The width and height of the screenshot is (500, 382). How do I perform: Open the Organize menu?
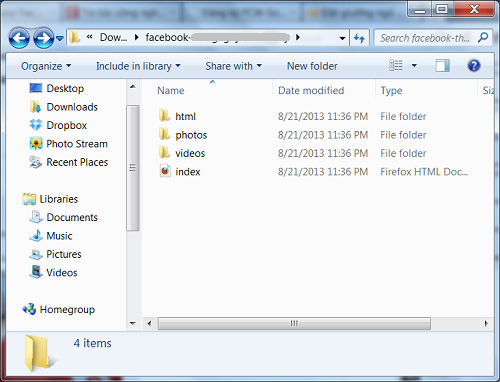coord(46,66)
